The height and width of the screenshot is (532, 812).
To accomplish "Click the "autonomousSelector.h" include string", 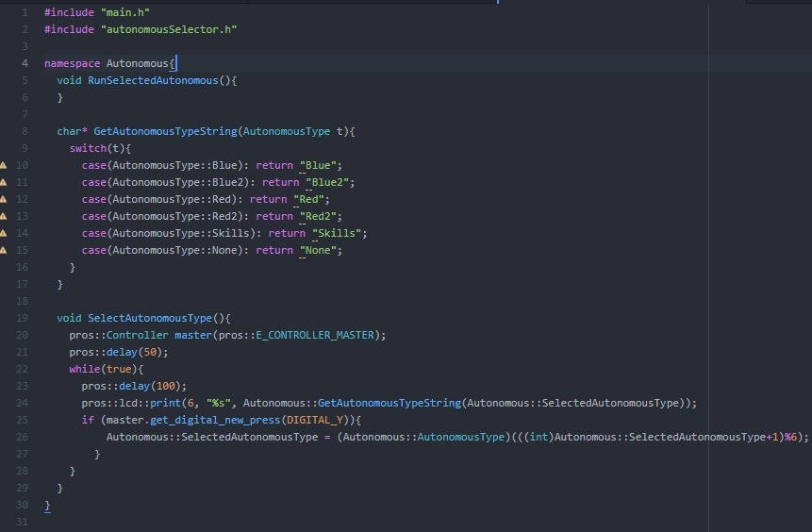I will 169,29.
